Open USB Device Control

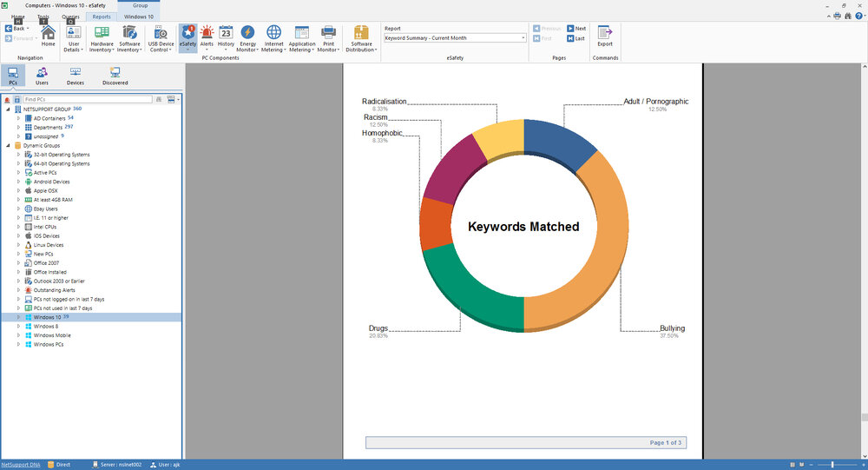click(161, 39)
